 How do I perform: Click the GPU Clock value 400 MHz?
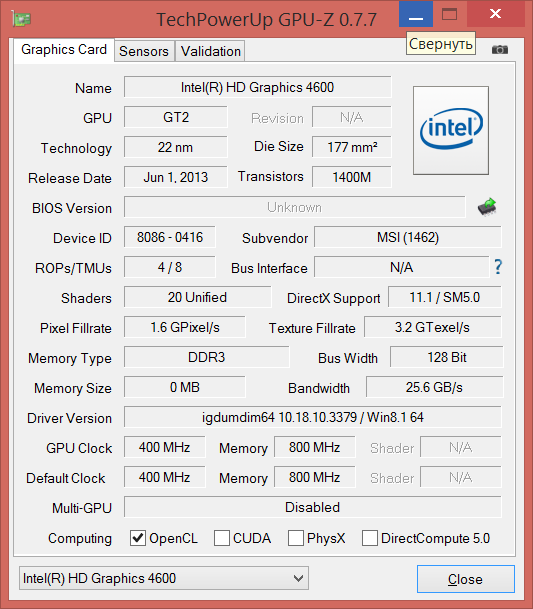point(165,447)
